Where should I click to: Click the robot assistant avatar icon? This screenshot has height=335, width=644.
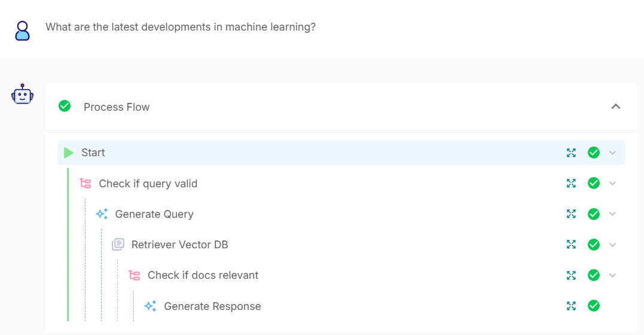23,95
